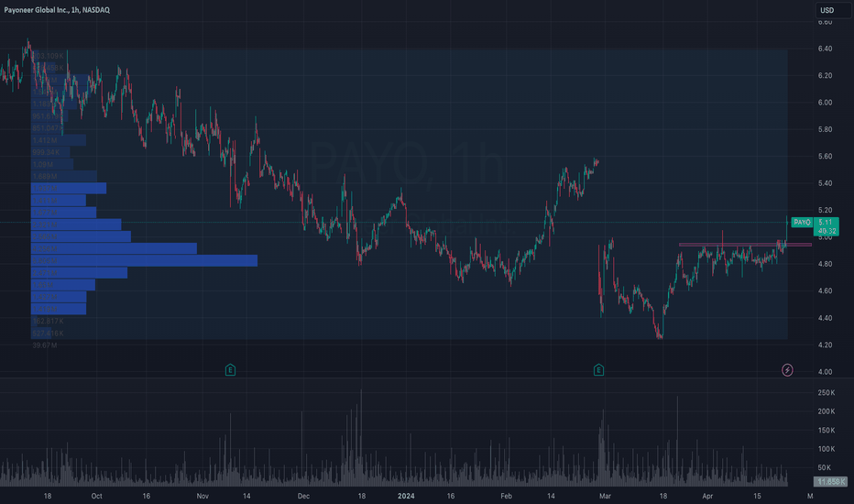Viewport: 854px width, 504px height.
Task: Click the 5.20 price axis label
Action: 825,211
